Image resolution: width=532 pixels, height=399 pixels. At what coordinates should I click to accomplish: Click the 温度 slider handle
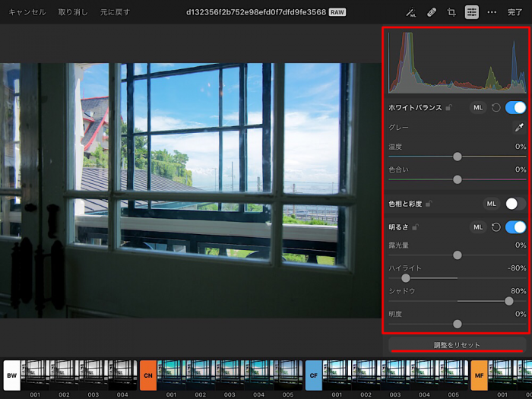click(458, 157)
